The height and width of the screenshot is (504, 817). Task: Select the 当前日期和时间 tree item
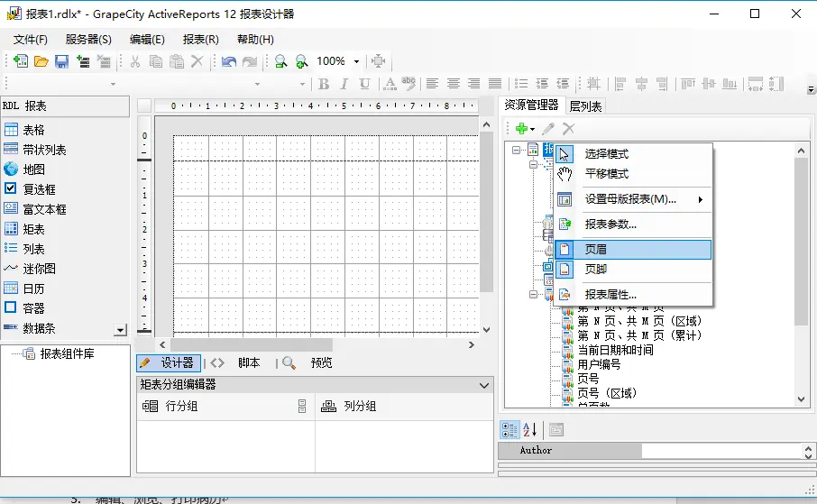tap(615, 350)
